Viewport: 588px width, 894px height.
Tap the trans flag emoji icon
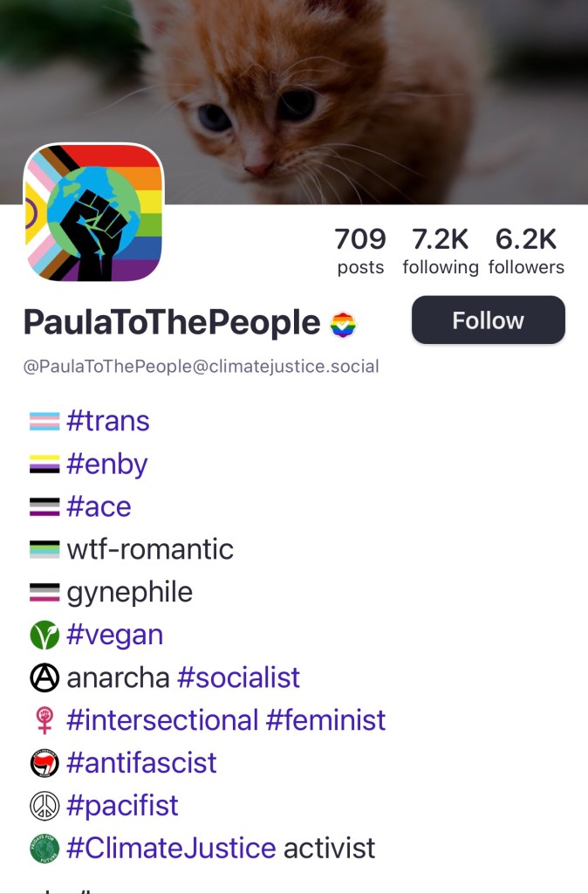(44, 422)
